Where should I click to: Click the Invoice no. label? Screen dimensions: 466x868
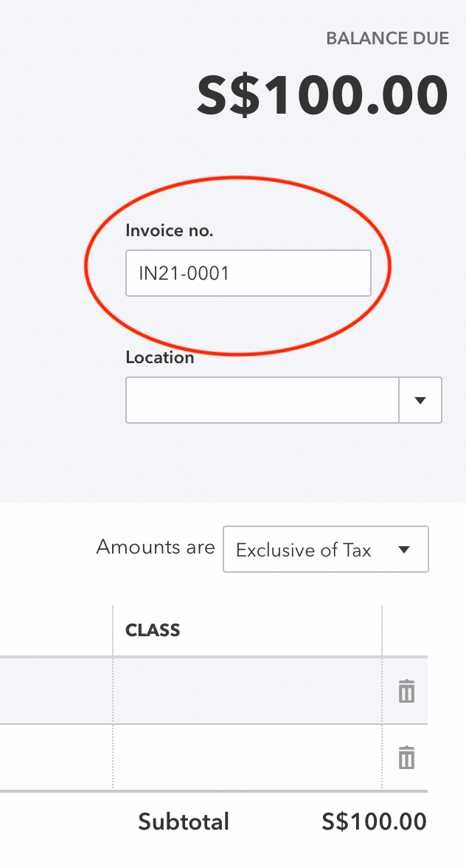pos(170,230)
